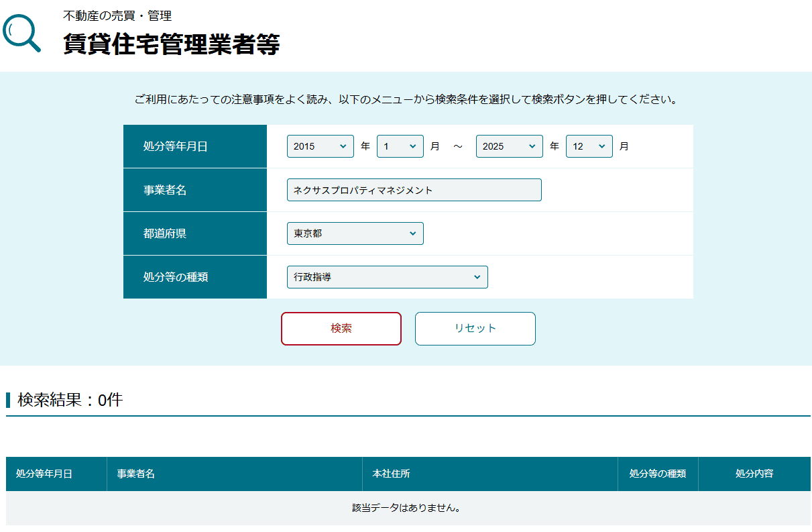Open the end month dropdown showing 12
The height and width of the screenshot is (532, 812).
(x=589, y=146)
